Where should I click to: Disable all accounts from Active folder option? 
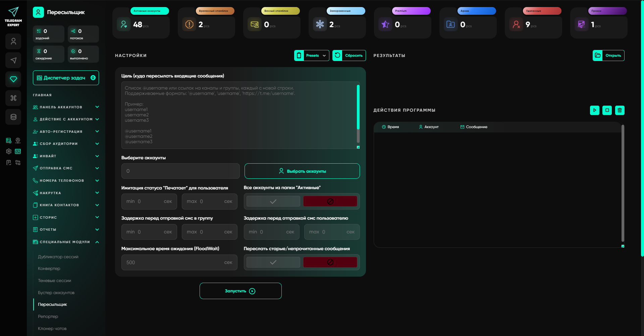[330, 202]
